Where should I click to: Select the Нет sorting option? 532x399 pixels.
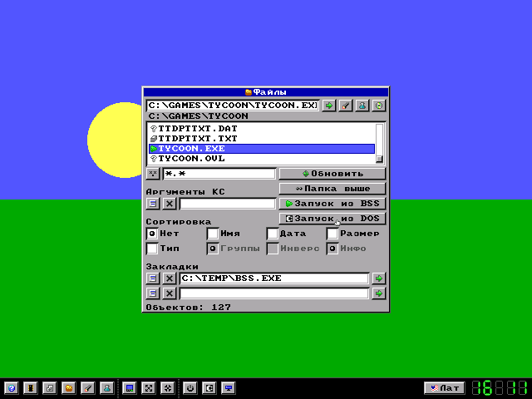[x=152, y=234]
